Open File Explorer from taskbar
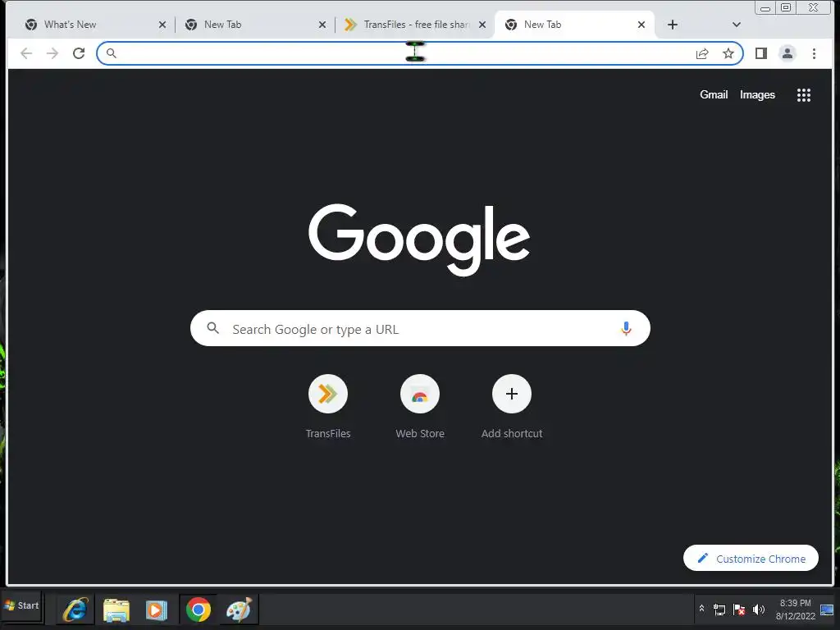 tap(116, 609)
